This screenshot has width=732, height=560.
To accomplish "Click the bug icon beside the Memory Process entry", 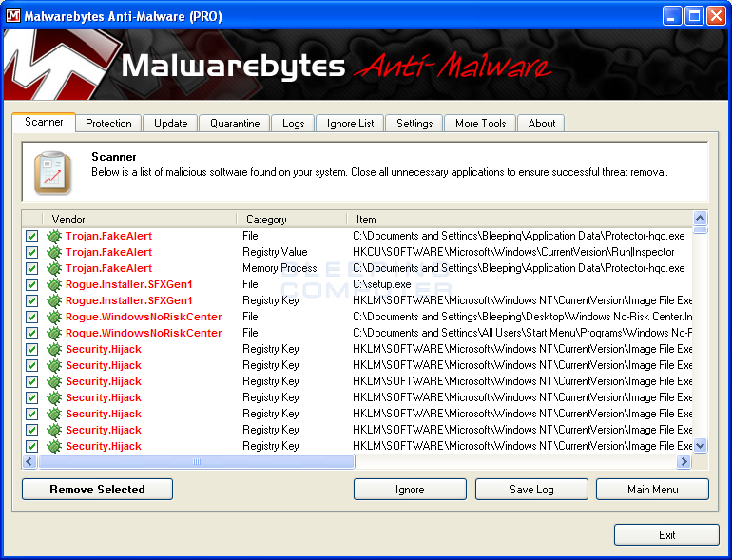I will pyautogui.click(x=54, y=268).
